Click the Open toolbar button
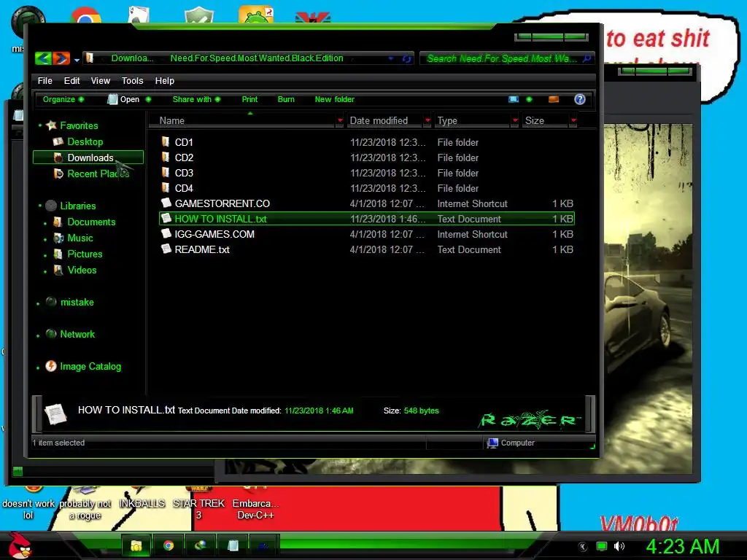 [124, 99]
